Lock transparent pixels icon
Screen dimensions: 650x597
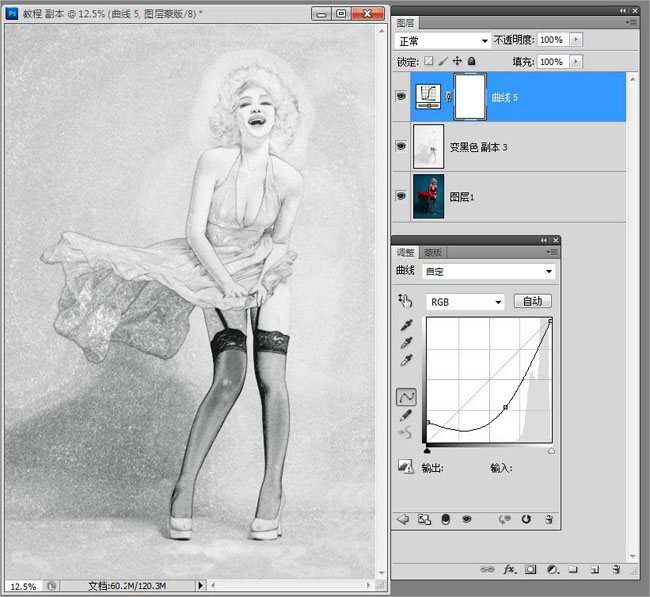[429, 61]
